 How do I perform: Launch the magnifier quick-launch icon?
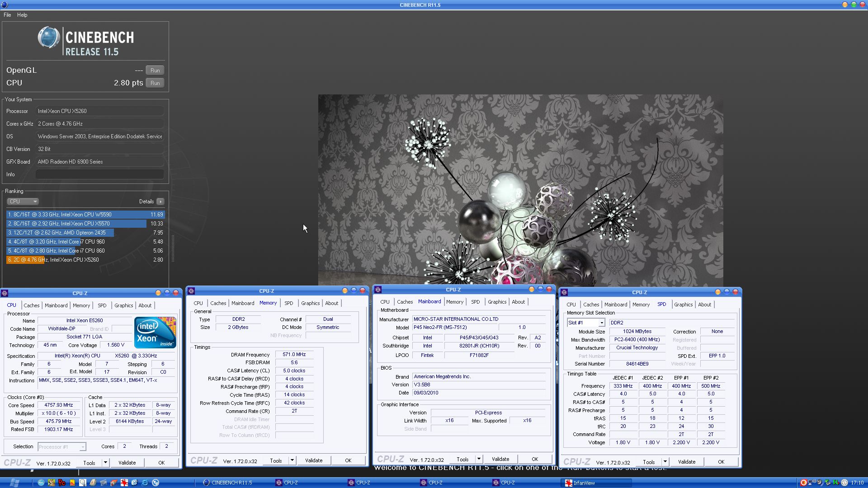(82, 483)
